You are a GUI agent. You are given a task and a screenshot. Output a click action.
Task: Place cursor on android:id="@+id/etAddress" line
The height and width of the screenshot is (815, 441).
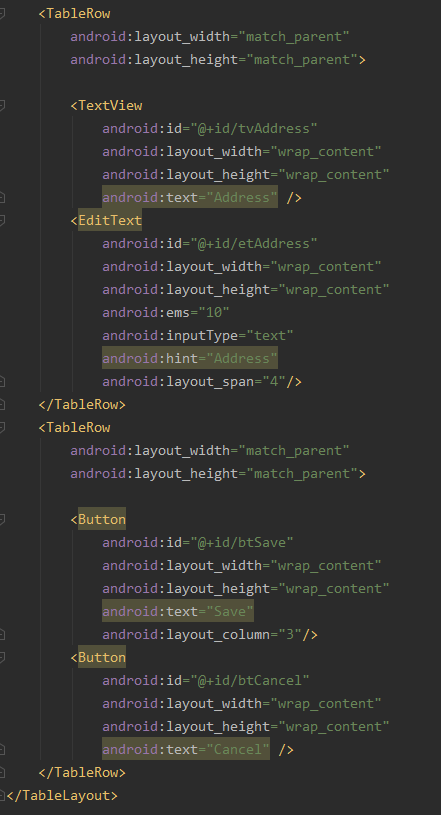210,243
